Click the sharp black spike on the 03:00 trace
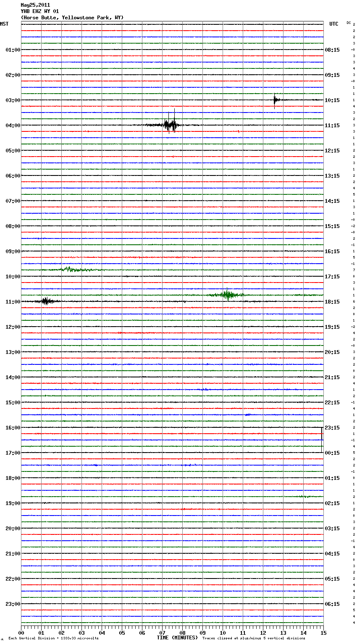Image resolution: width=357 pixels, height=644 pixels. 275,101
